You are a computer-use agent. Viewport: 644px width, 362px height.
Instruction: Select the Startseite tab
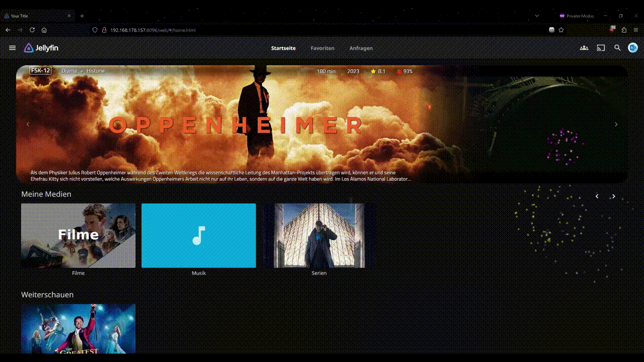click(283, 48)
